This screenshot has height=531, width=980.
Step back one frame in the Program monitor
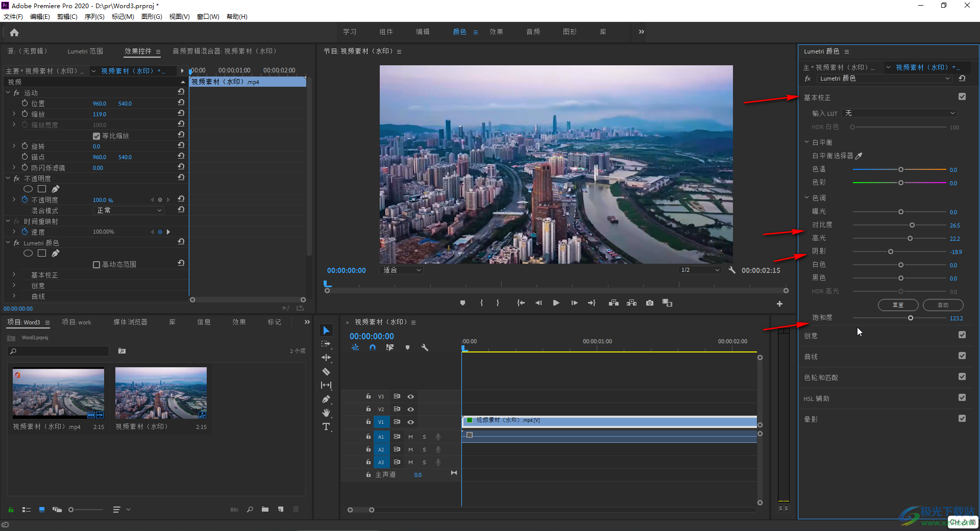[538, 303]
